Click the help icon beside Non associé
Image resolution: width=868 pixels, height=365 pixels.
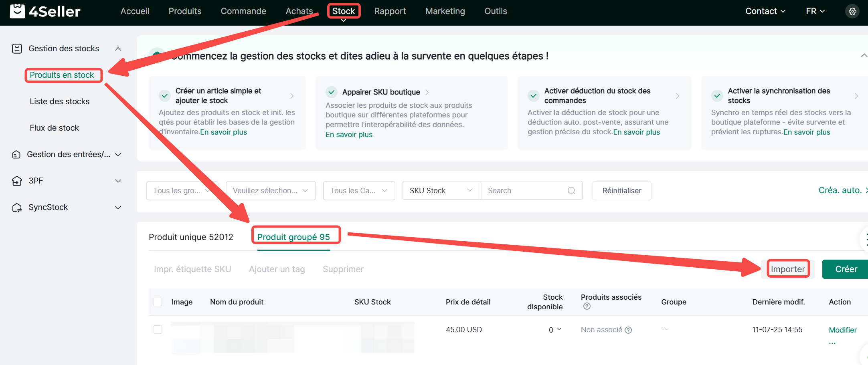(628, 330)
